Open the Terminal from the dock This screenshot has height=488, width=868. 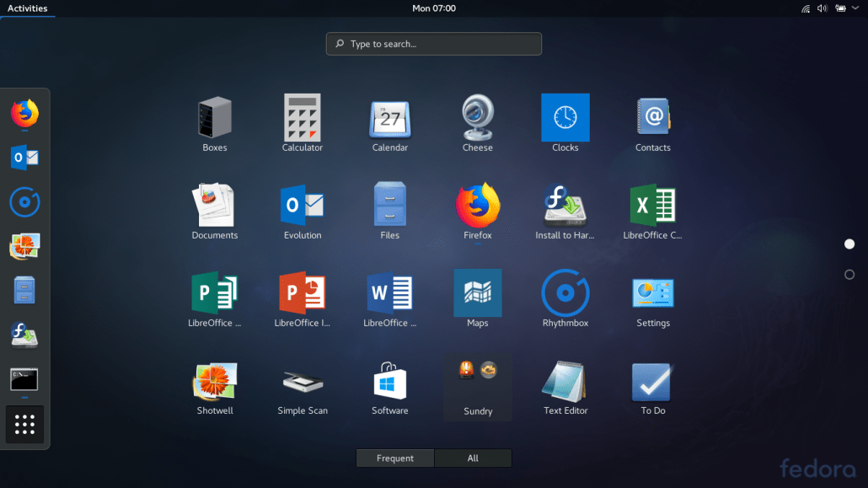point(24,379)
